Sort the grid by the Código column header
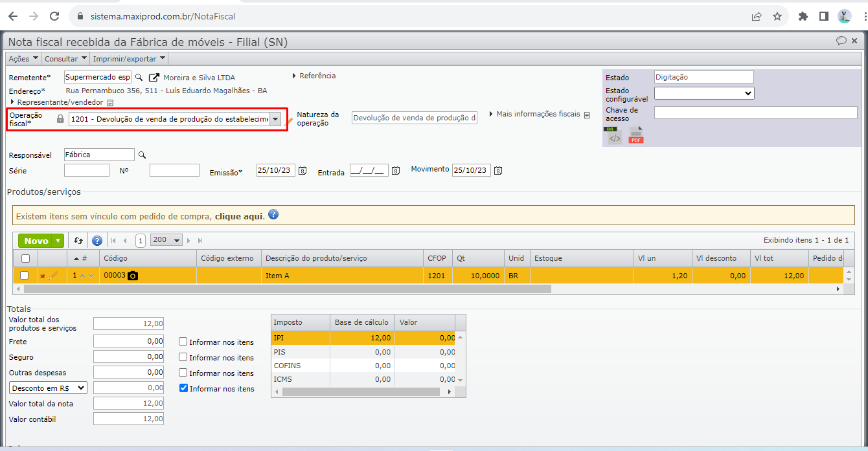This screenshot has width=868, height=451. pyautogui.click(x=148, y=258)
